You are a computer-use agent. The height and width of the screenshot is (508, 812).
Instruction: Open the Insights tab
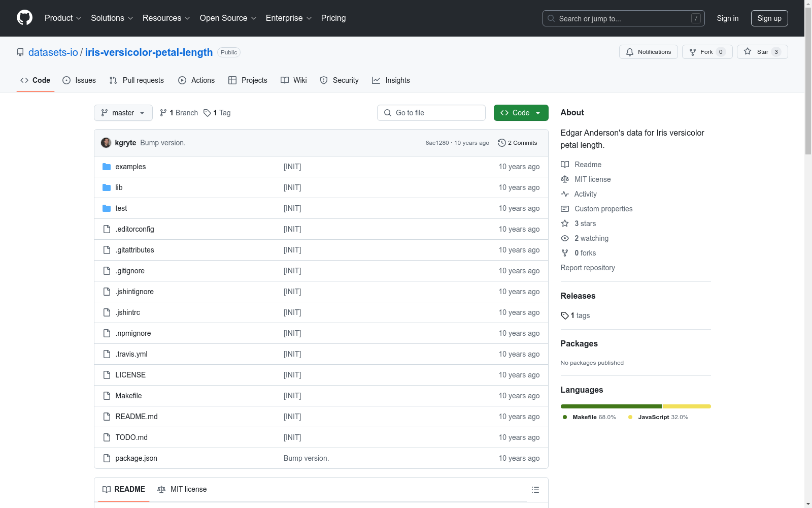(x=391, y=80)
